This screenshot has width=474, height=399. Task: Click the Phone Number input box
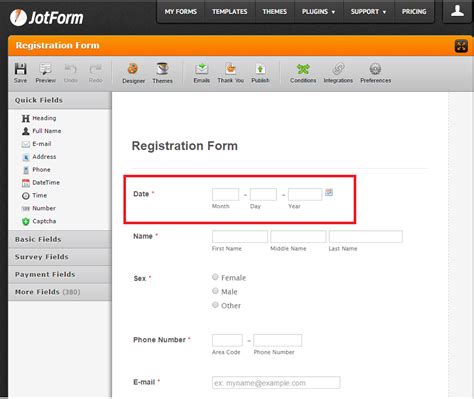[x=278, y=340]
